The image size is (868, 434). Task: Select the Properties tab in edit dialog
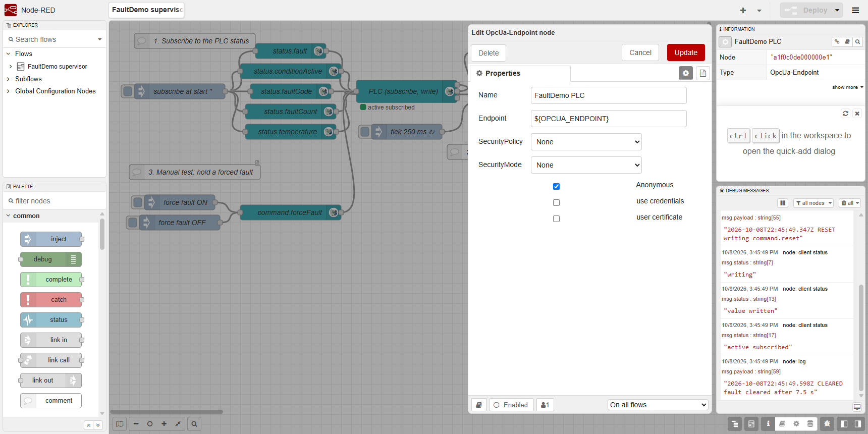(520, 73)
